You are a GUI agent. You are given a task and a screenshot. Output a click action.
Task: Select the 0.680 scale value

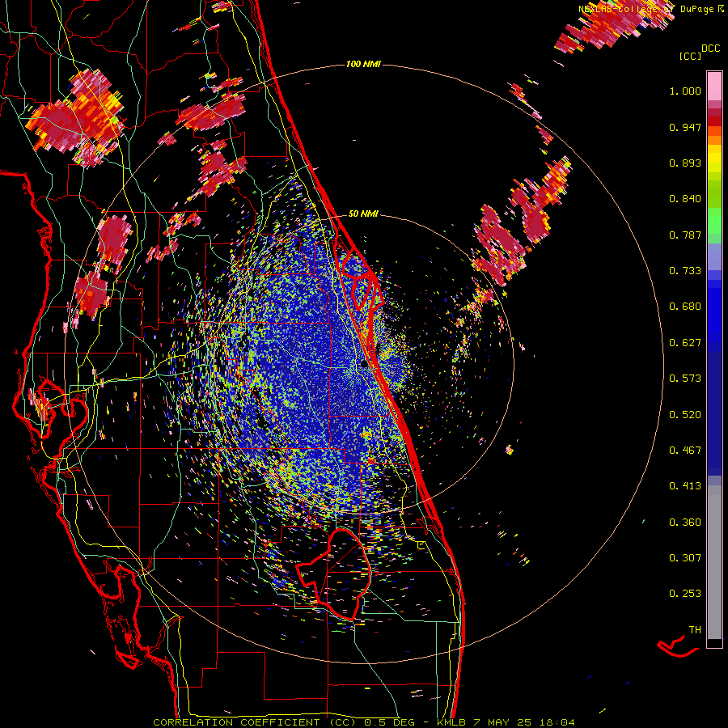point(685,307)
